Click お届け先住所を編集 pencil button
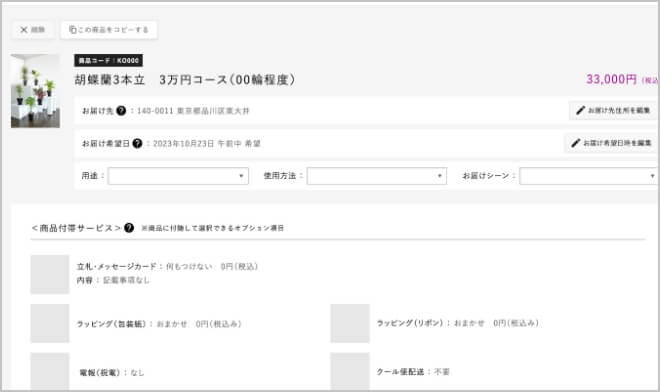Screen dimensions: 660x392 click(613, 110)
